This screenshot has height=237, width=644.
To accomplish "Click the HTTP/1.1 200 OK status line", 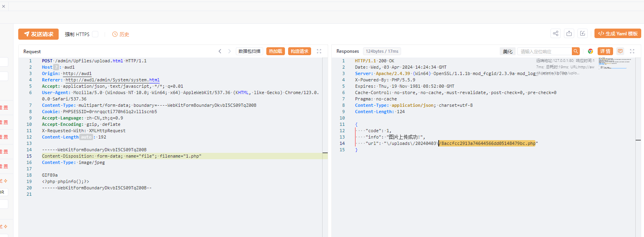I will [375, 61].
